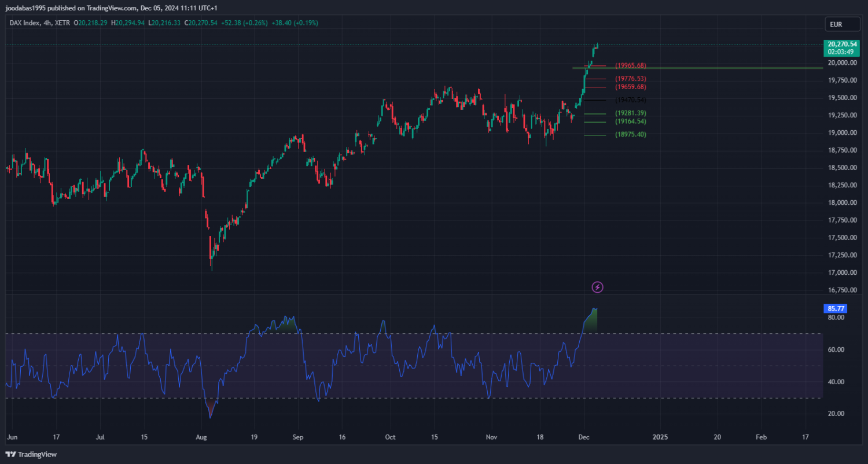Select the green level label (19281.39)

(x=630, y=113)
